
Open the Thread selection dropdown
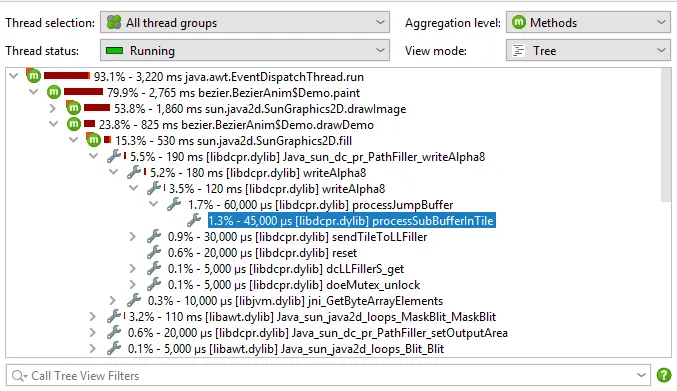[x=245, y=22]
